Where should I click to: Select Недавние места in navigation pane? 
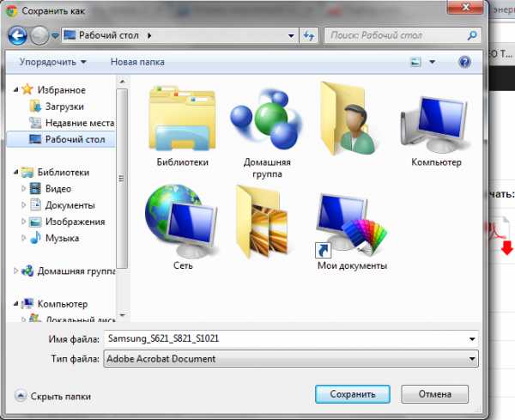tap(79, 122)
